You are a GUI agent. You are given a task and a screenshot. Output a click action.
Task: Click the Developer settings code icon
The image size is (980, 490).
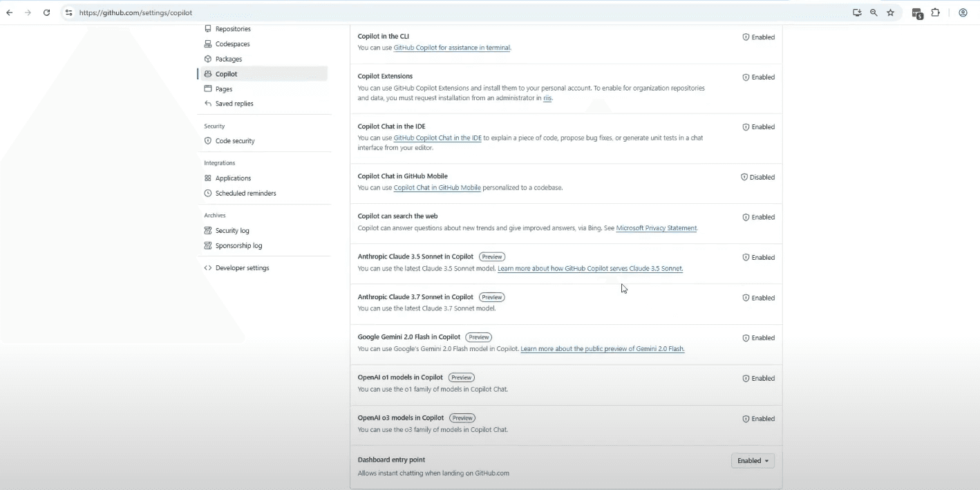click(208, 268)
